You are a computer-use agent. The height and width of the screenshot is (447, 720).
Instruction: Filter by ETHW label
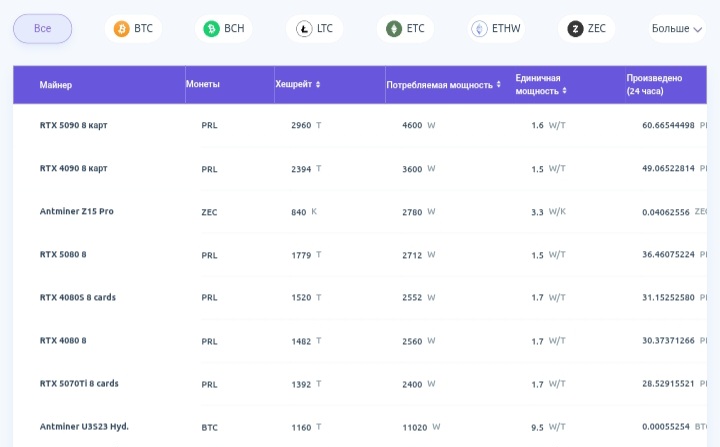[x=506, y=28]
